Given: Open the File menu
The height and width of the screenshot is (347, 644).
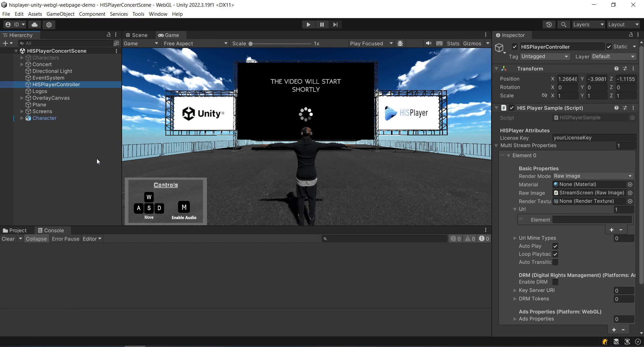Looking at the screenshot, I should point(6,14).
